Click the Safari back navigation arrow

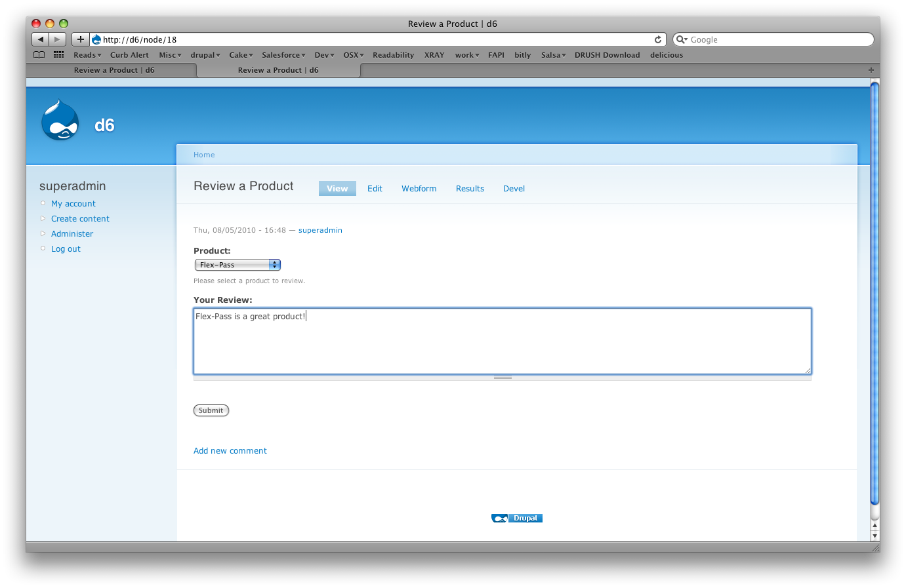(x=39, y=39)
